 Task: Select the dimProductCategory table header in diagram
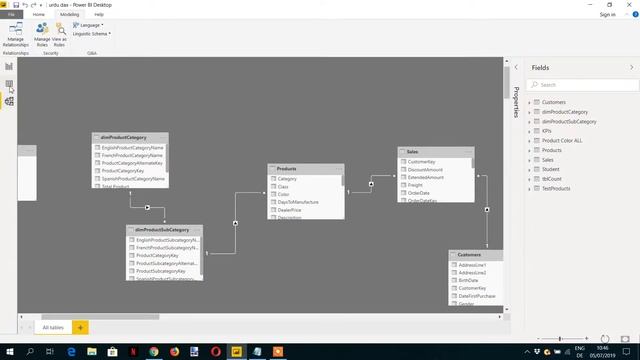tap(130, 138)
